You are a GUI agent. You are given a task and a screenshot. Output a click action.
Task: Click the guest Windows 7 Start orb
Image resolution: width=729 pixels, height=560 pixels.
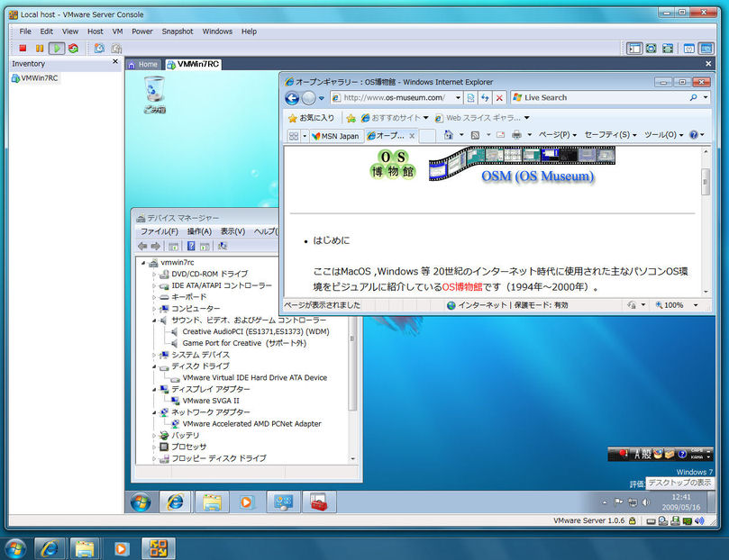pyautogui.click(x=141, y=502)
